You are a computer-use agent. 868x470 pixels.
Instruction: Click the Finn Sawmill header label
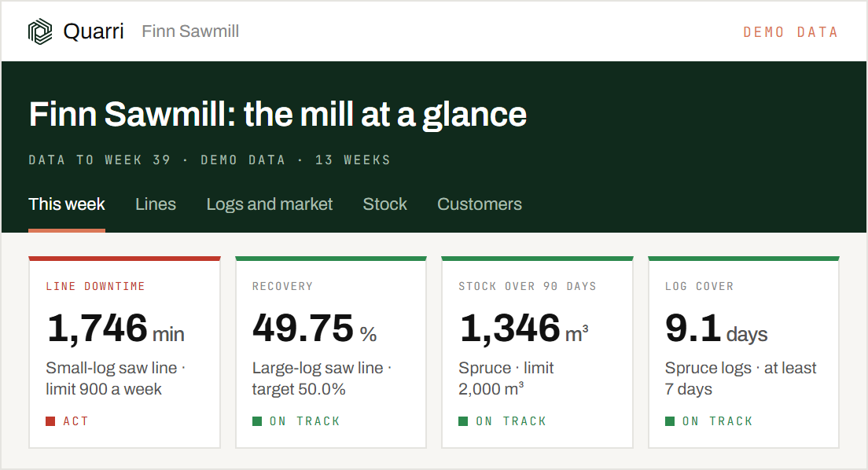tap(190, 31)
